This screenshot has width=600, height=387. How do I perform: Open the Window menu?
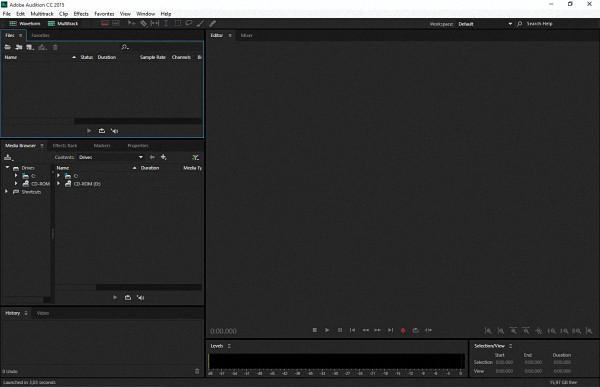coord(145,14)
